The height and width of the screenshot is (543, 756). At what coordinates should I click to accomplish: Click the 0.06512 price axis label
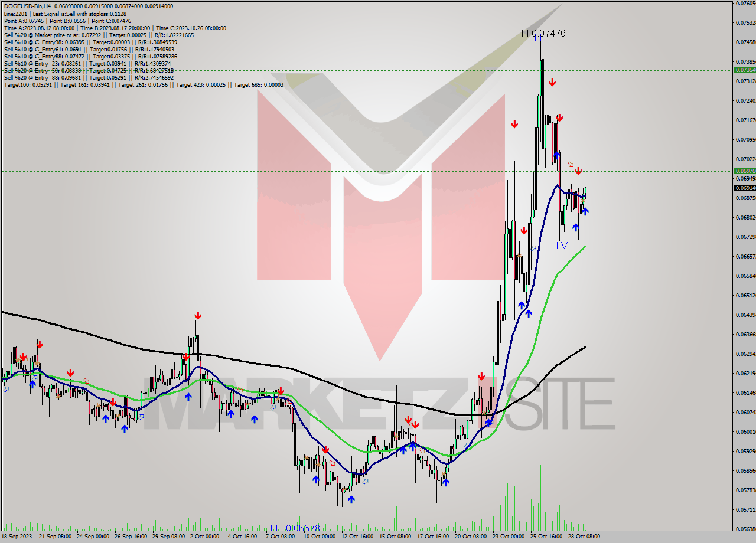tap(745, 295)
